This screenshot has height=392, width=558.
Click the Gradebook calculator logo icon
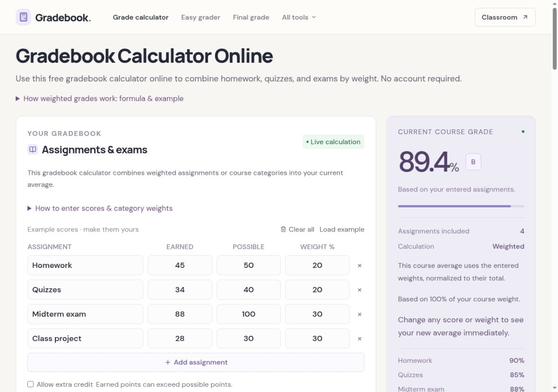coord(23,17)
